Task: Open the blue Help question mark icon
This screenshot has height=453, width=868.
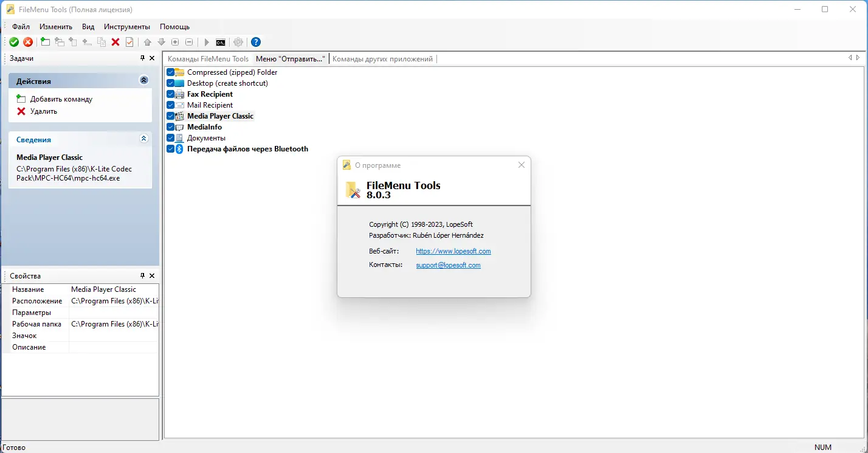Action: [255, 41]
